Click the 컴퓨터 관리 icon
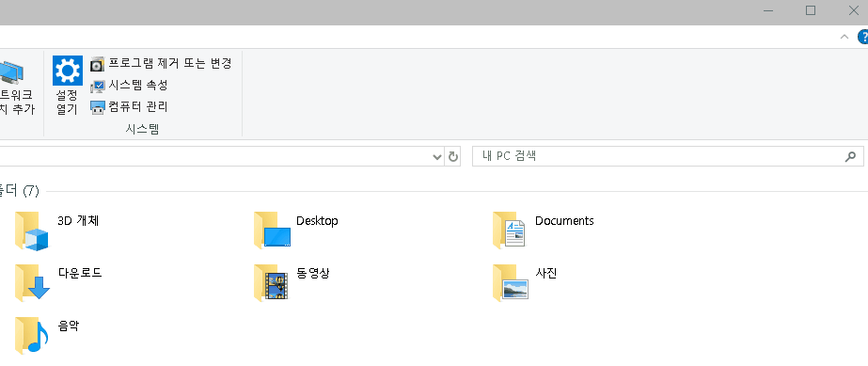This screenshot has width=868, height=366. [x=97, y=107]
